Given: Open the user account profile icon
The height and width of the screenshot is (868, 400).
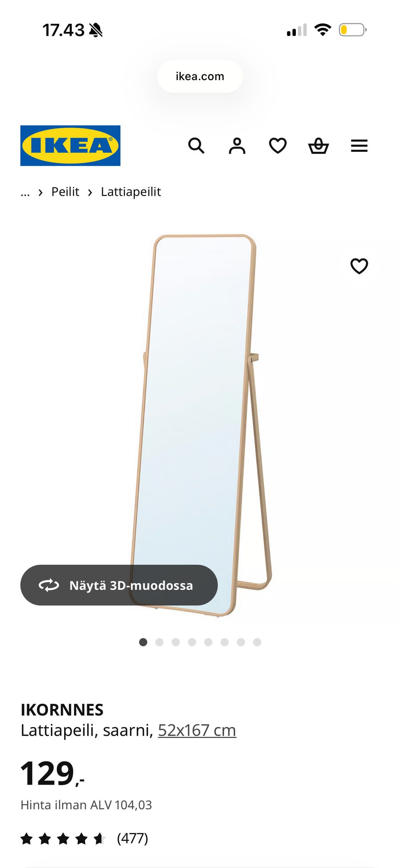Looking at the screenshot, I should tap(237, 146).
